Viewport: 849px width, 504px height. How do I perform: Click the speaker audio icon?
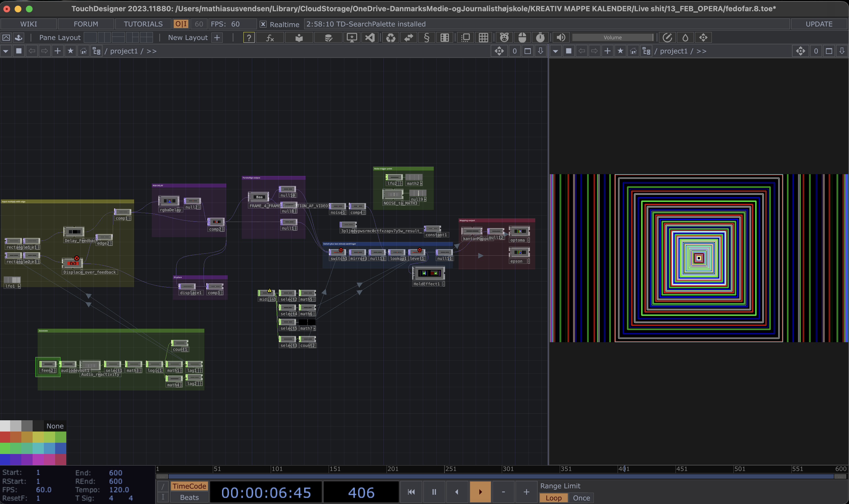(x=561, y=37)
